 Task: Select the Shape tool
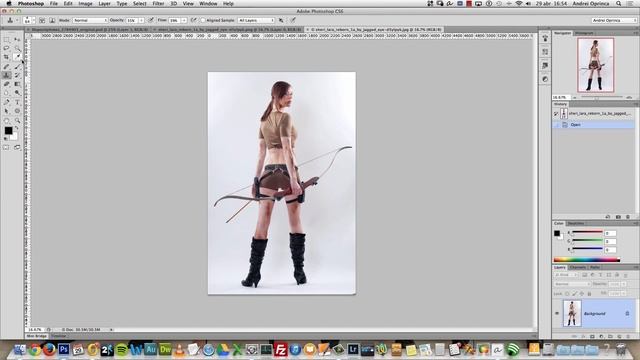(17, 111)
